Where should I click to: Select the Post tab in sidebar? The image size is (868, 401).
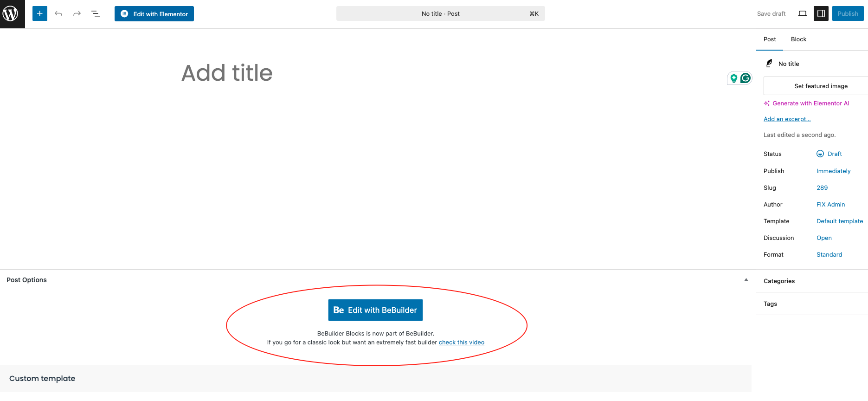[x=770, y=39]
